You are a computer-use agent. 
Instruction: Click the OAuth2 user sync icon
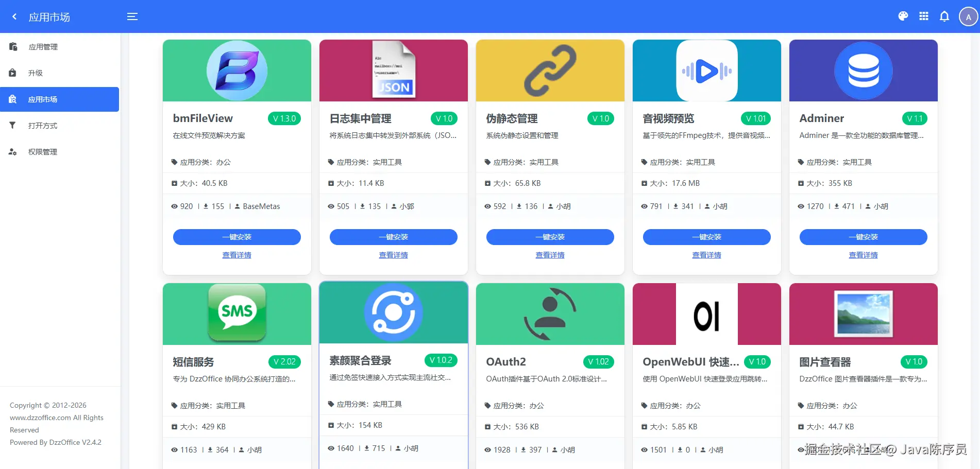550,314
